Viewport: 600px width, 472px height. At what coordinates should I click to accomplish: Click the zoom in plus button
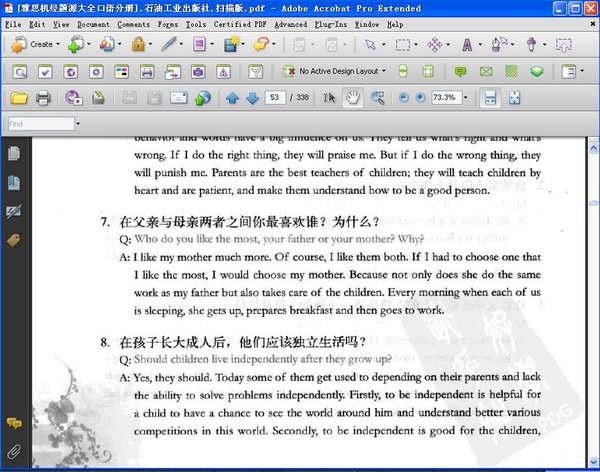click(420, 98)
